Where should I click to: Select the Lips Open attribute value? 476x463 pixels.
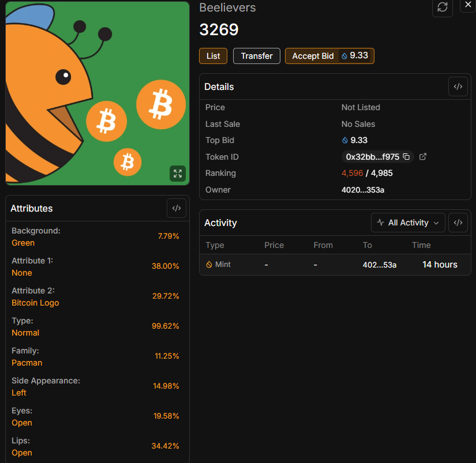pos(22,453)
